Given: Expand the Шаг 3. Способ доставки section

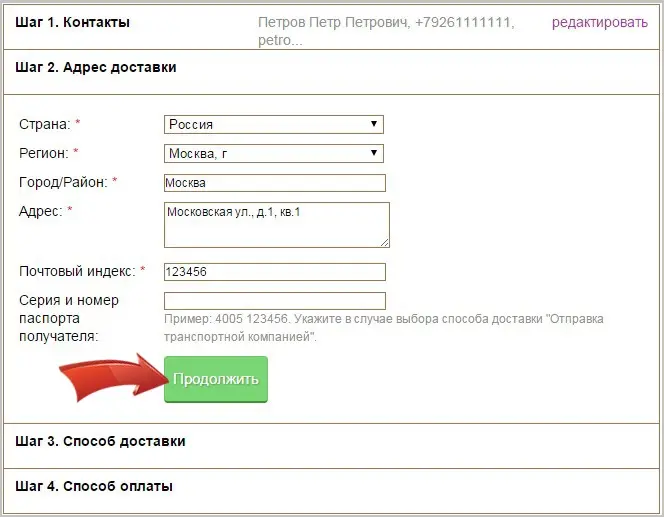Looking at the screenshot, I should 100,441.
